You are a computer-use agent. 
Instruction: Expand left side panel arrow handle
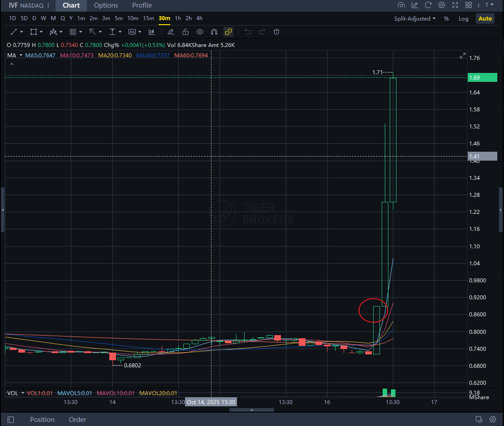pos(3,210)
